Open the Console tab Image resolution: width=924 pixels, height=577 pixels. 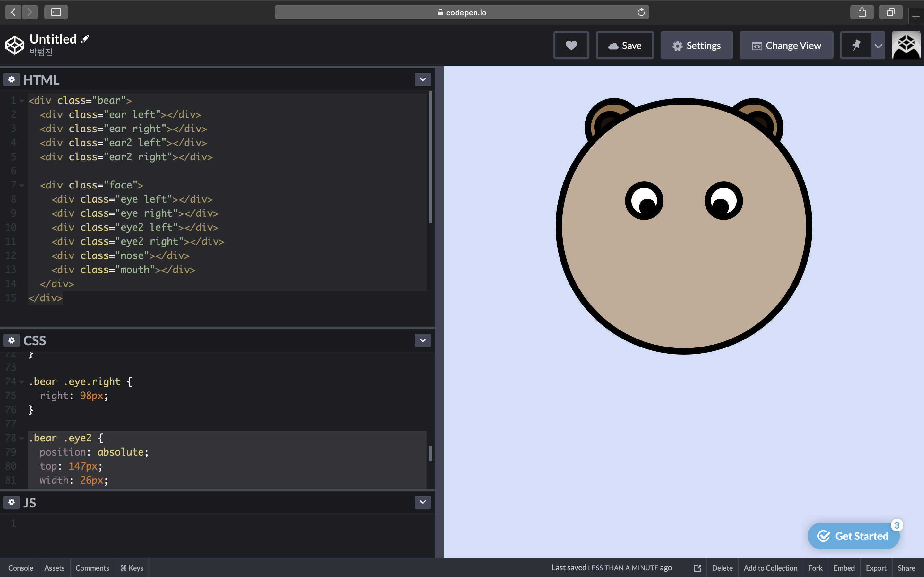click(x=21, y=568)
